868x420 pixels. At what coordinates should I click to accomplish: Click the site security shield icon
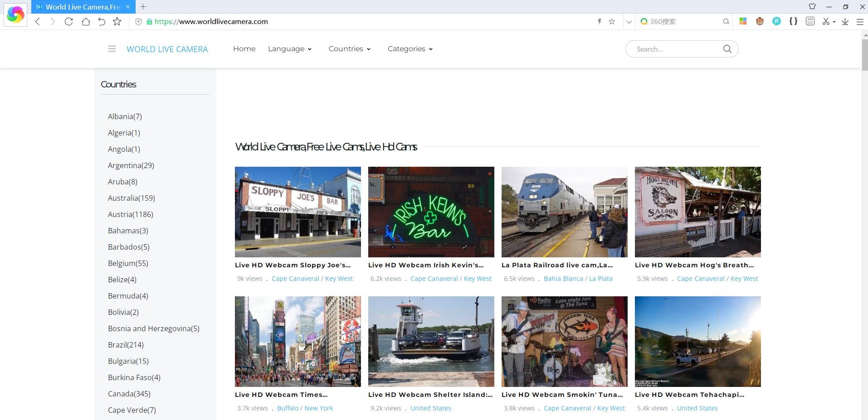(x=139, y=21)
